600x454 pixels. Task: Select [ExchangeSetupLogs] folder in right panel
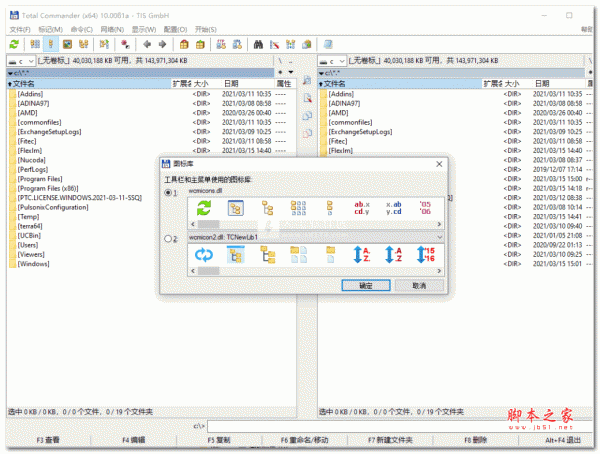[360, 132]
